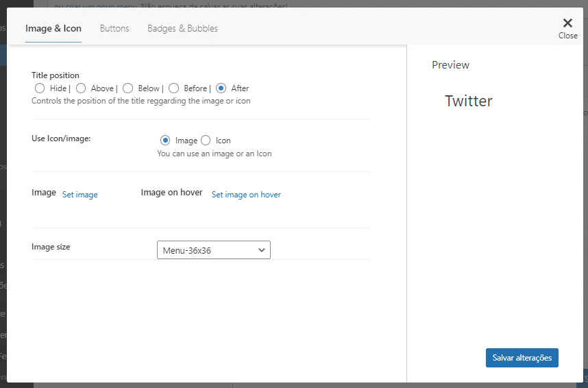Click the Set image link
The width and height of the screenshot is (588, 388).
tap(80, 195)
